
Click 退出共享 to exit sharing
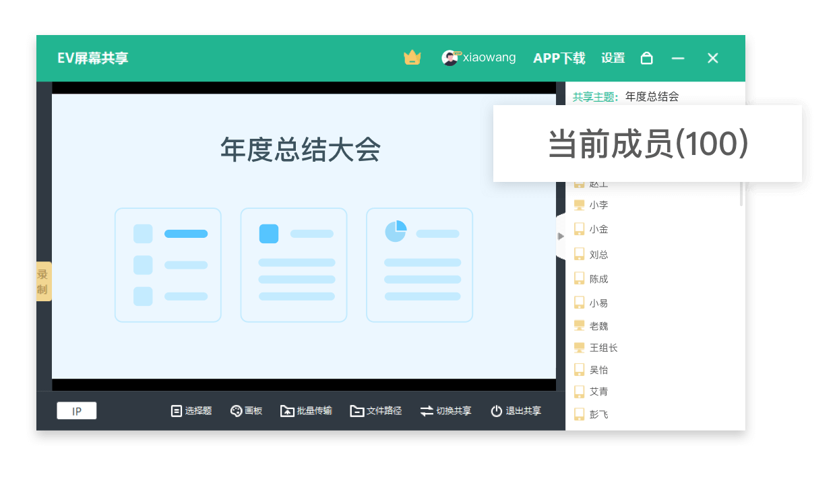click(516, 411)
